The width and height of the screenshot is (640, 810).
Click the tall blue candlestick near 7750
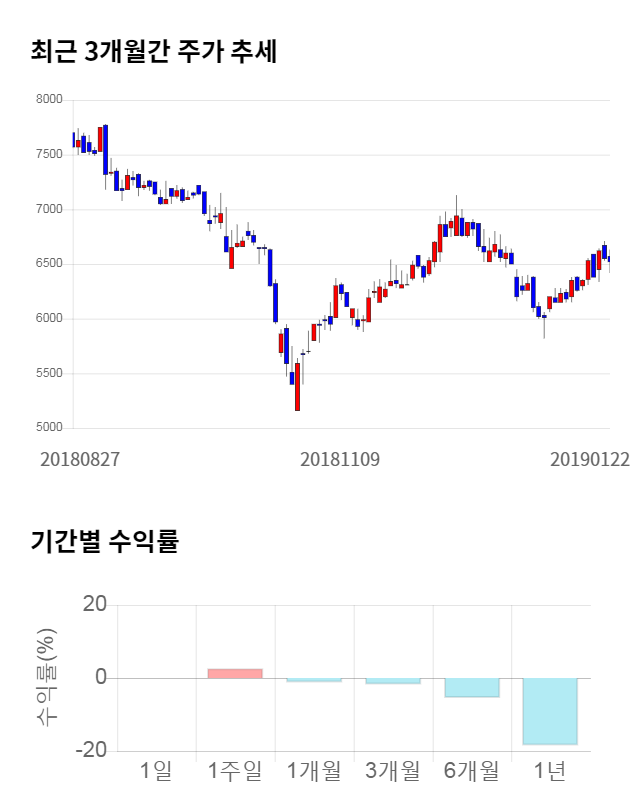(x=105, y=150)
